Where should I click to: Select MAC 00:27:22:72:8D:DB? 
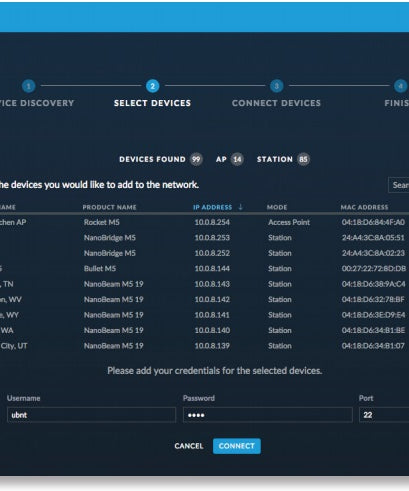374,268
